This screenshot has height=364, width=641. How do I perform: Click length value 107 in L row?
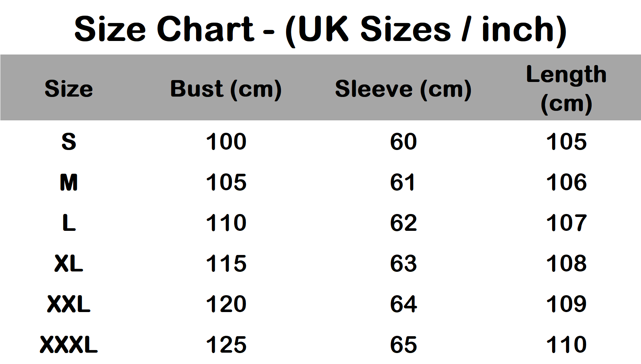click(x=566, y=223)
